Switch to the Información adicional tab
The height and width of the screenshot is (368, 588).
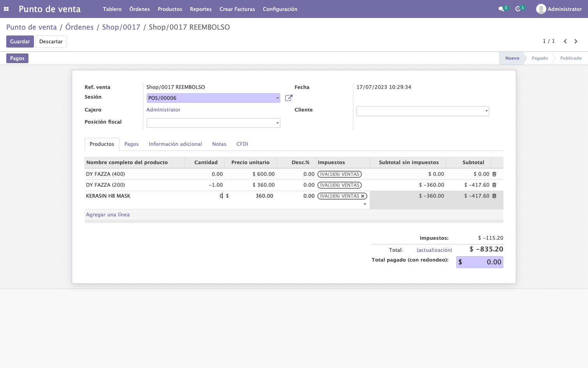tap(175, 144)
